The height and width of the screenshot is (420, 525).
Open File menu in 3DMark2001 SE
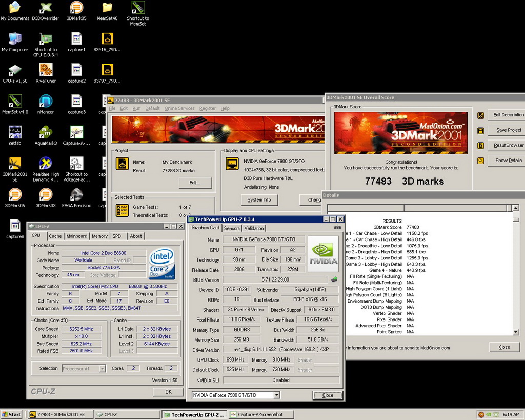(112, 108)
